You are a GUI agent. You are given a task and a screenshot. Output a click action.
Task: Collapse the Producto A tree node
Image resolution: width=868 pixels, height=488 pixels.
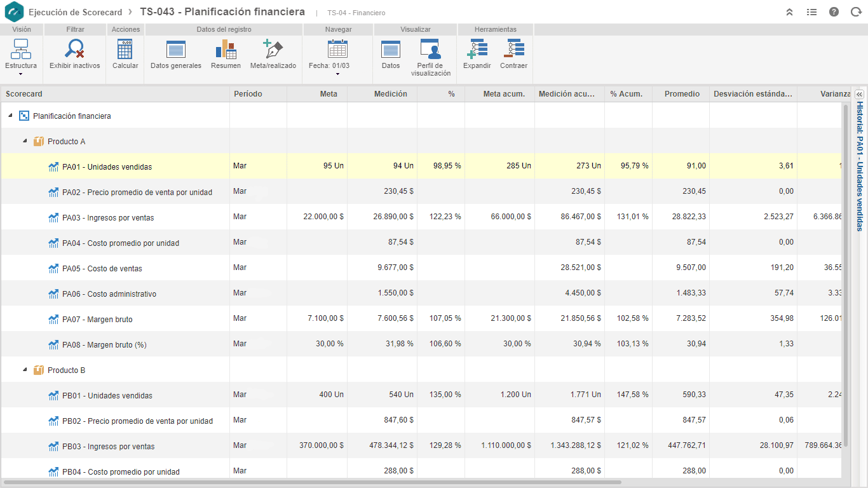(x=25, y=141)
